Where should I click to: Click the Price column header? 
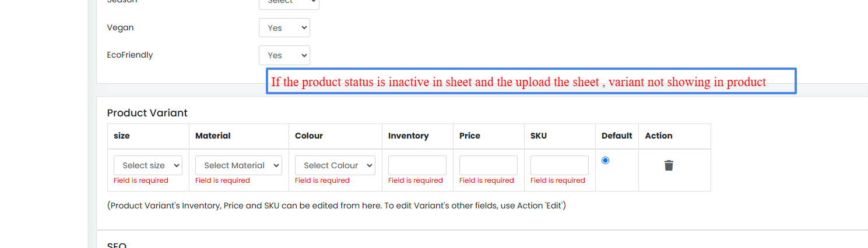470,136
